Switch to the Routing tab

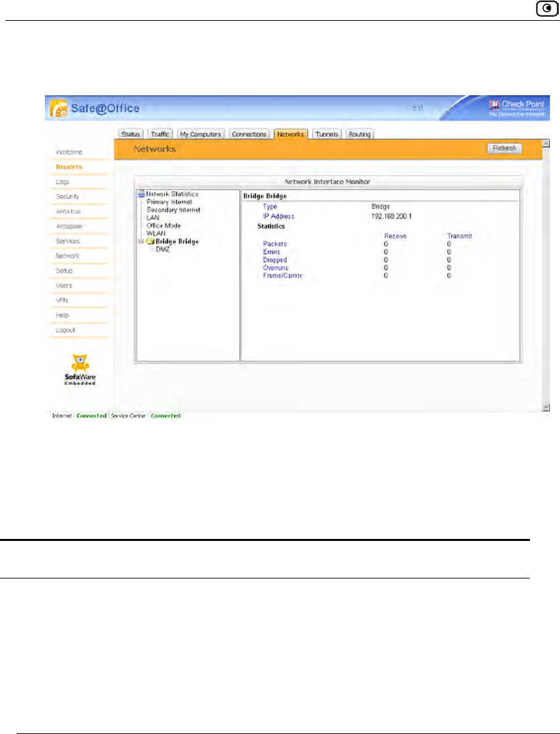click(x=359, y=134)
